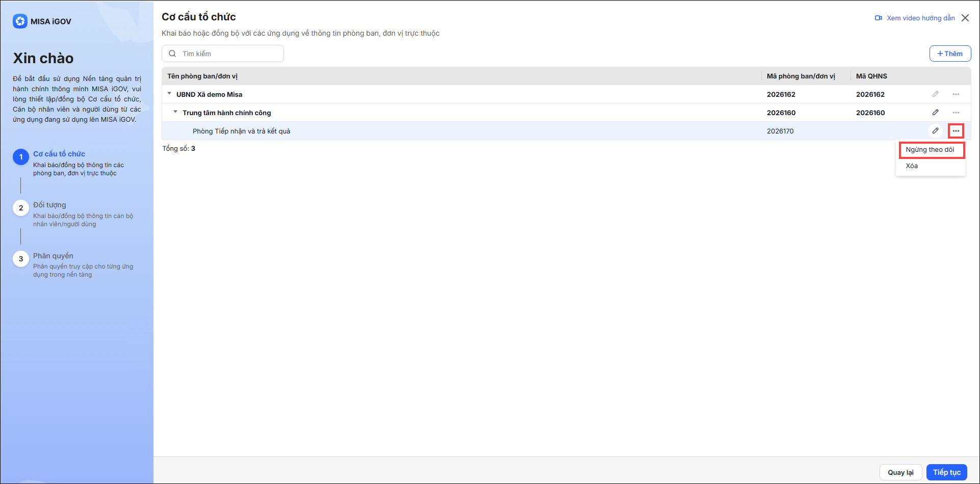The image size is (980, 484).
Task: Go to step 3 Phân quyền
Action: (x=53, y=256)
